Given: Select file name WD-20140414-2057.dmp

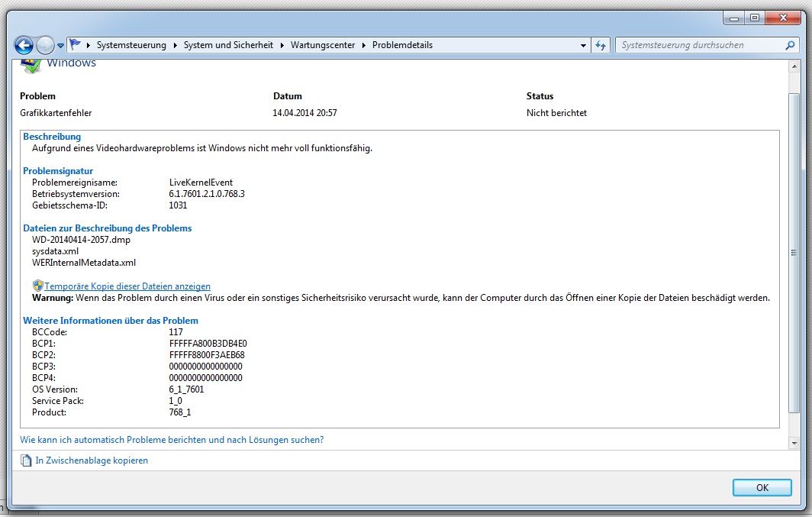Looking at the screenshot, I should pos(82,240).
